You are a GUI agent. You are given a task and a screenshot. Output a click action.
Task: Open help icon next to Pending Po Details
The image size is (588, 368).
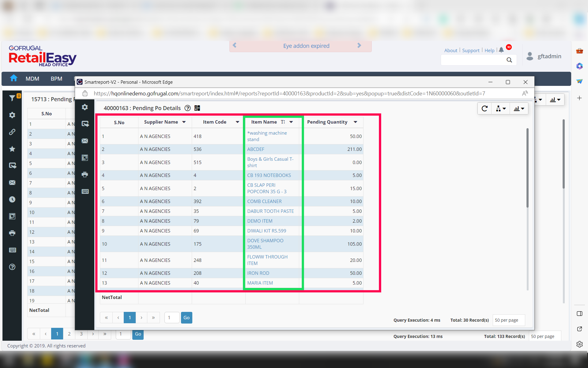[x=188, y=108]
